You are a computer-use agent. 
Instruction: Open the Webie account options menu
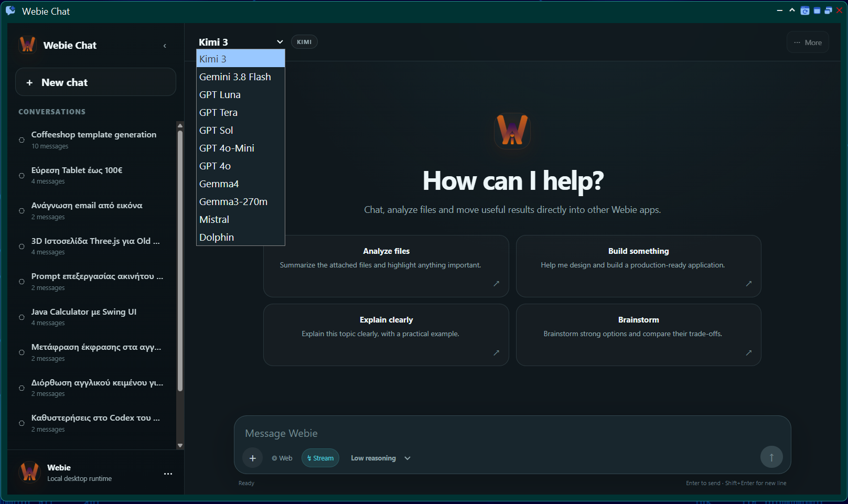coord(168,474)
